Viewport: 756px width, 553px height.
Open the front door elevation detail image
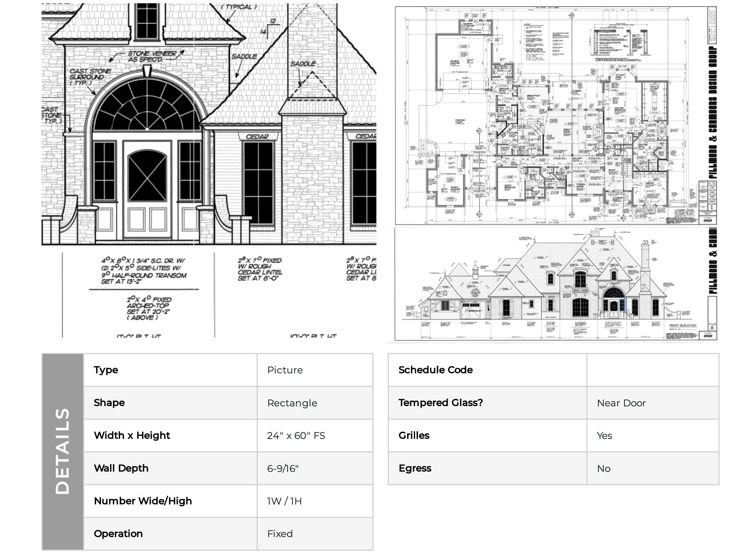point(209,170)
